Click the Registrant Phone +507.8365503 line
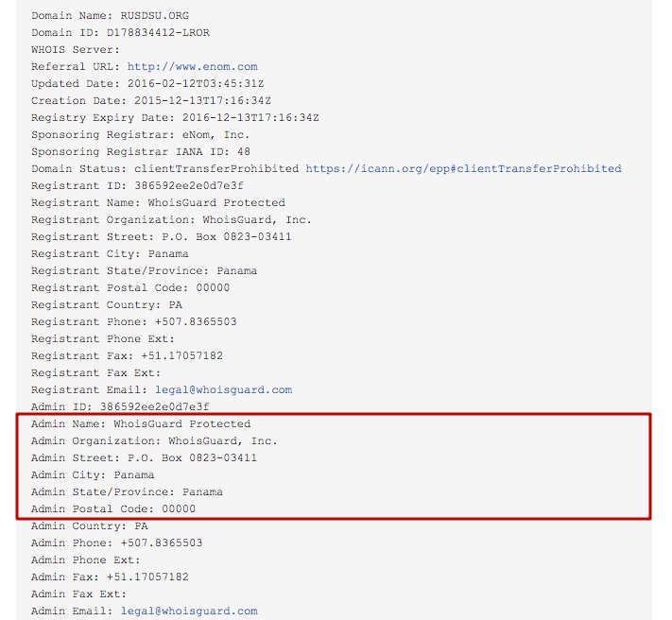The width and height of the screenshot is (672, 620). pyautogui.click(x=134, y=321)
